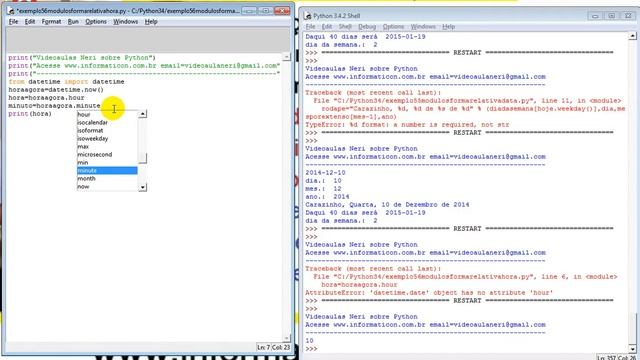Place cursor in line 'print(hora)'

(x=30, y=114)
